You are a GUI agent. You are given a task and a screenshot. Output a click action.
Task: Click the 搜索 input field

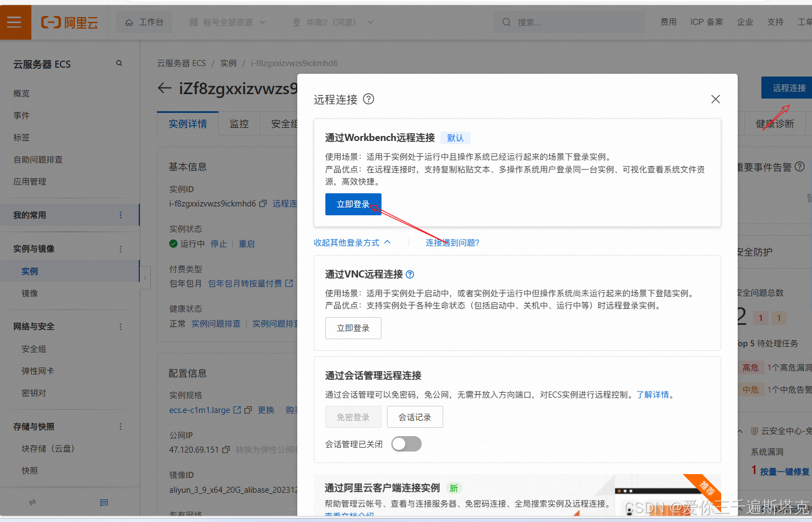[569, 22]
